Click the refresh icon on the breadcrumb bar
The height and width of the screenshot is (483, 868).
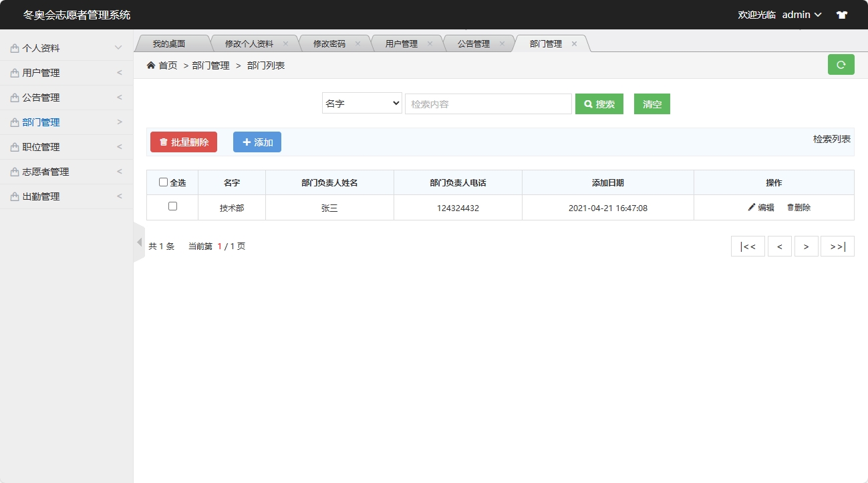[x=841, y=65]
